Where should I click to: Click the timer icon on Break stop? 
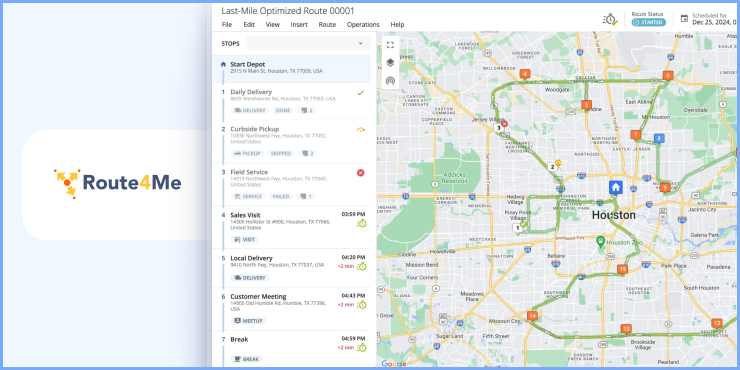pos(362,348)
